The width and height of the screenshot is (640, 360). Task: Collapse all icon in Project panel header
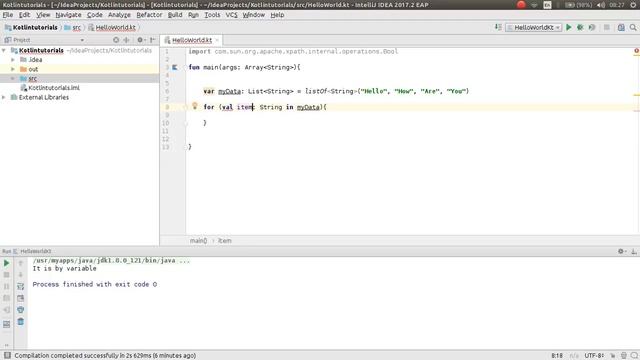pos(127,40)
